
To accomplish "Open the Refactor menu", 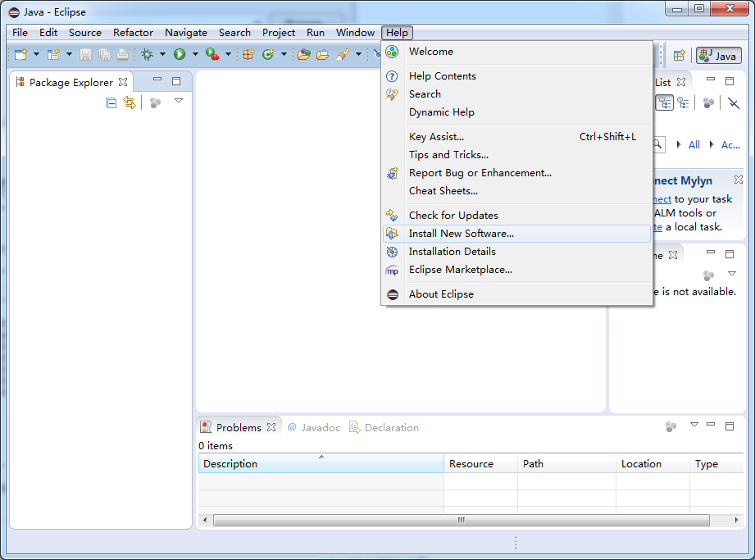I will pyautogui.click(x=133, y=32).
